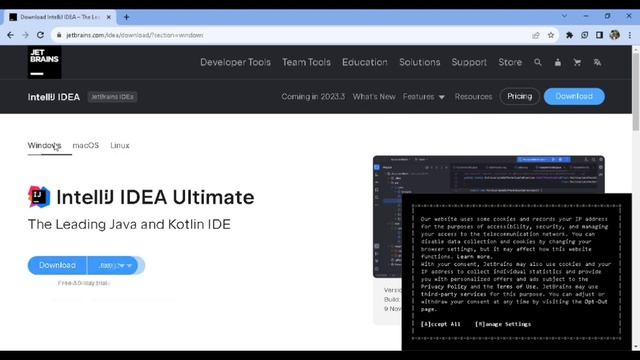Expand the Features dropdown
This screenshot has height=360, width=640.
424,97
